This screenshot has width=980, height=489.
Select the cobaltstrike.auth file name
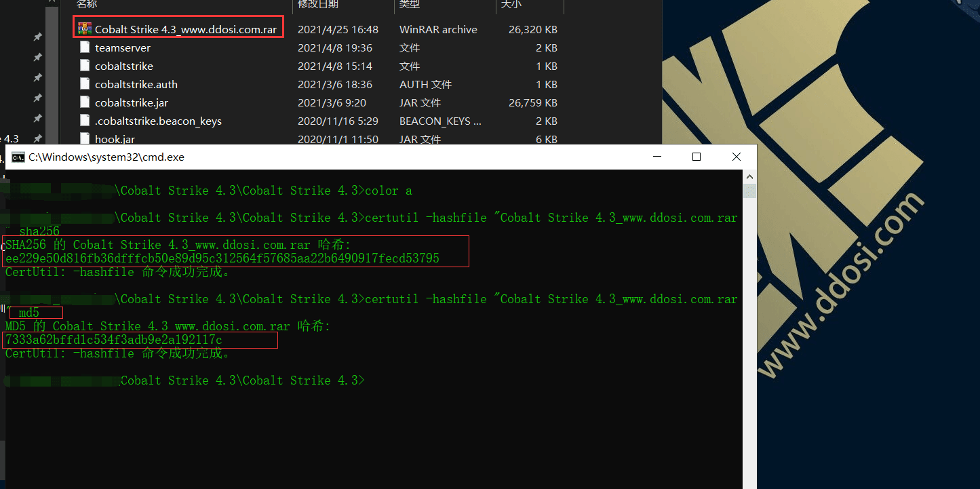pyautogui.click(x=136, y=84)
